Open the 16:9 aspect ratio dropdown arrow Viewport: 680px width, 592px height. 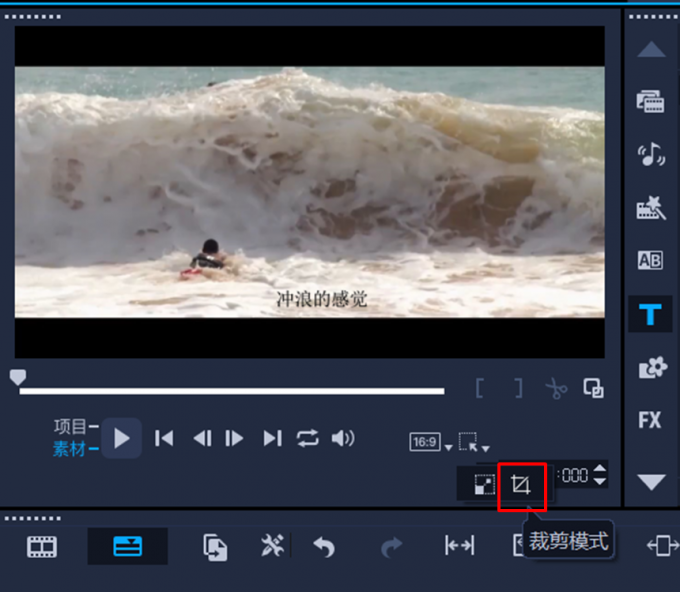coord(448,448)
